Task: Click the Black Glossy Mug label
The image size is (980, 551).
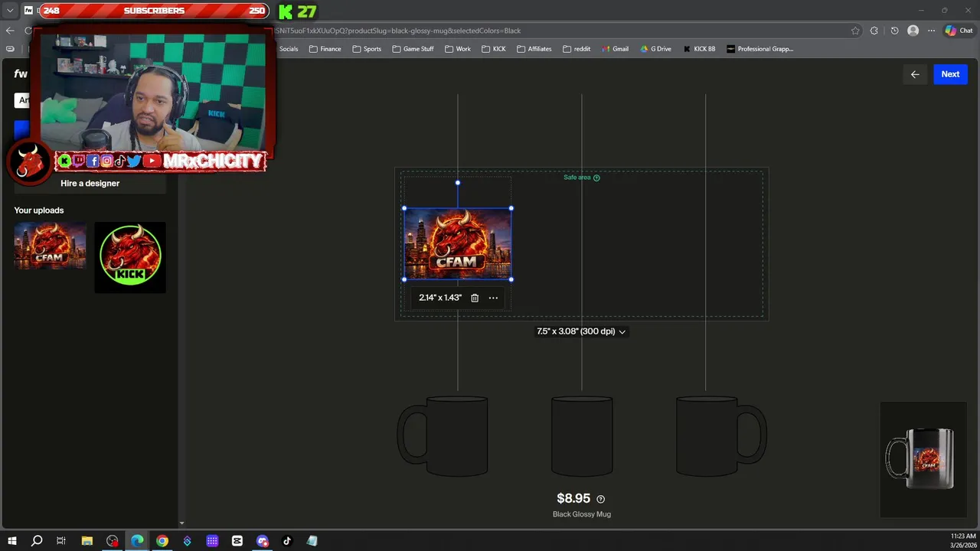Action: [x=582, y=514]
